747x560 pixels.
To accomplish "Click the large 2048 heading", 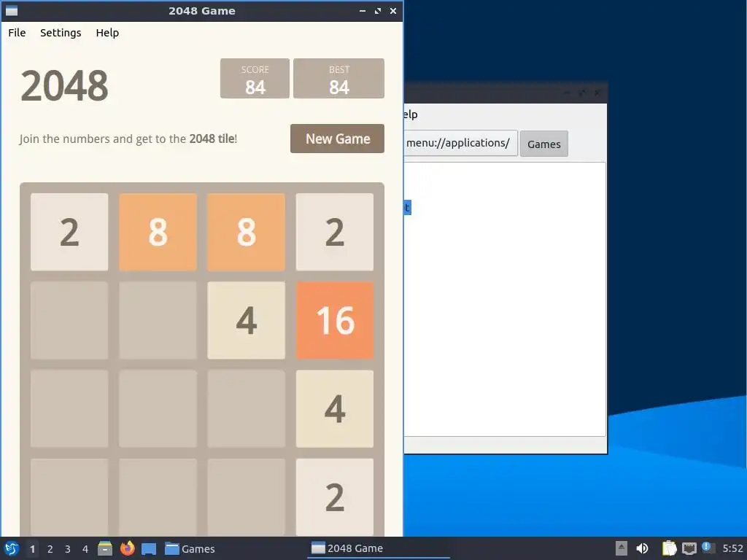I will 64,86.
